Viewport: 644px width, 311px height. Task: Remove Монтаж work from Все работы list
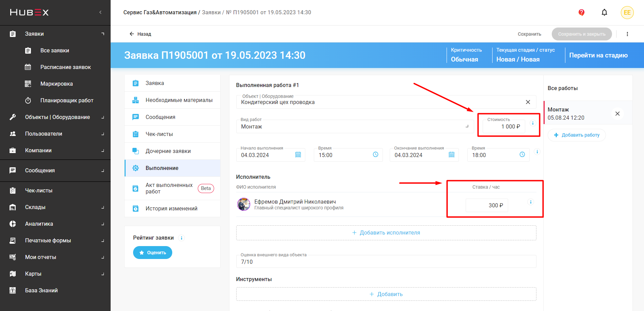pos(617,114)
